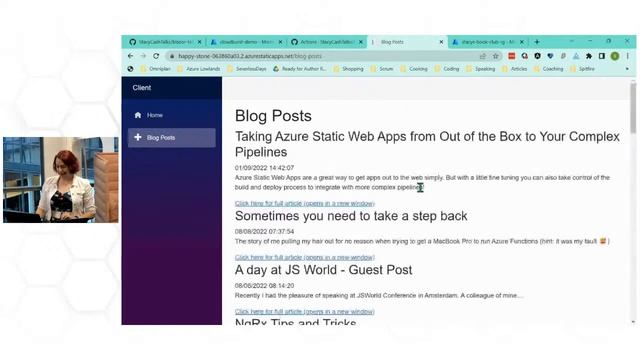Click the plus icon beside Blog Posts in the sidebar
Image resolution: width=640 pixels, height=360 pixels.
point(138,137)
